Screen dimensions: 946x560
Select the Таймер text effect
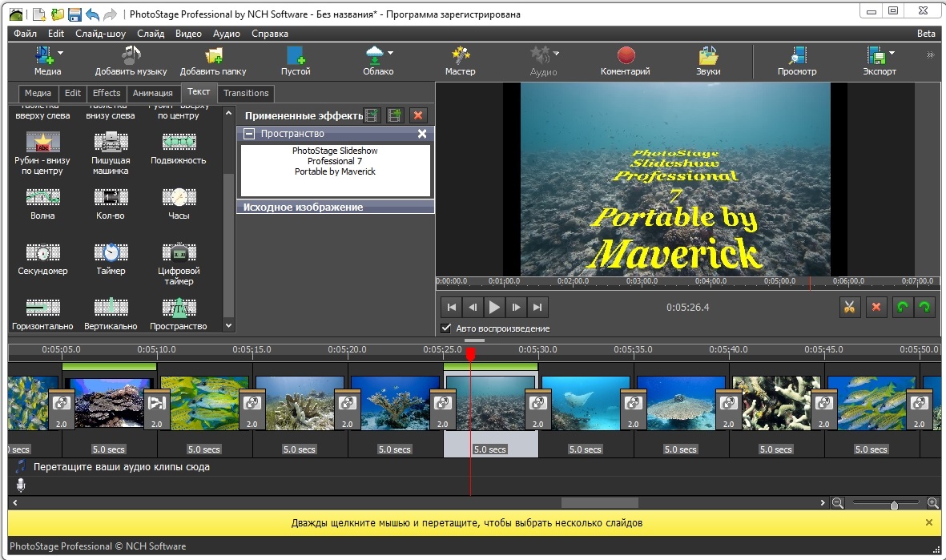point(111,260)
